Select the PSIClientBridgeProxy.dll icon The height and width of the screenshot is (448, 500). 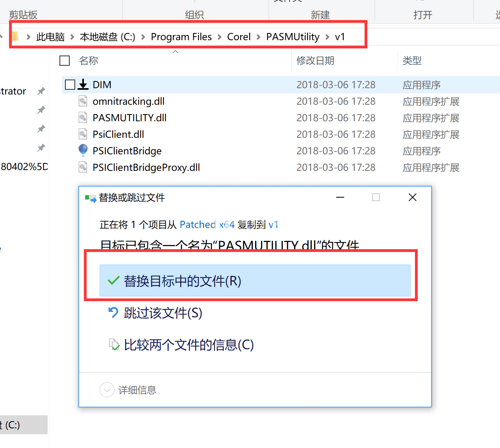pyautogui.click(x=83, y=167)
